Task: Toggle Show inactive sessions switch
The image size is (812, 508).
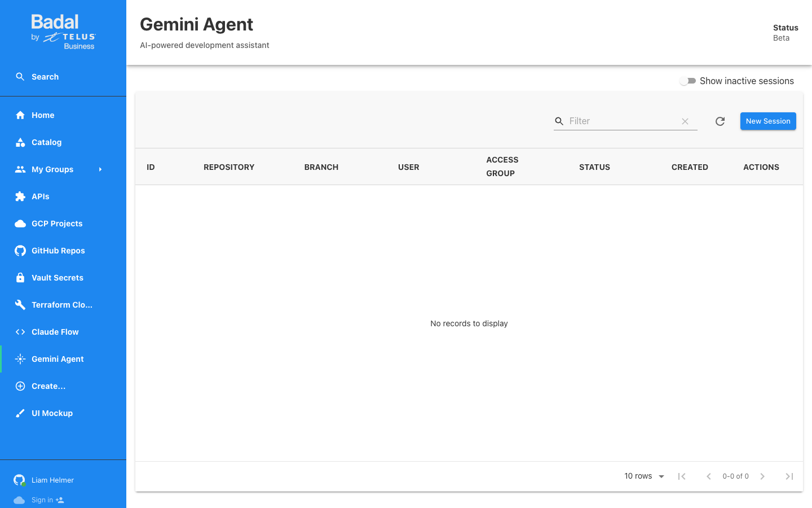Action: [687, 81]
